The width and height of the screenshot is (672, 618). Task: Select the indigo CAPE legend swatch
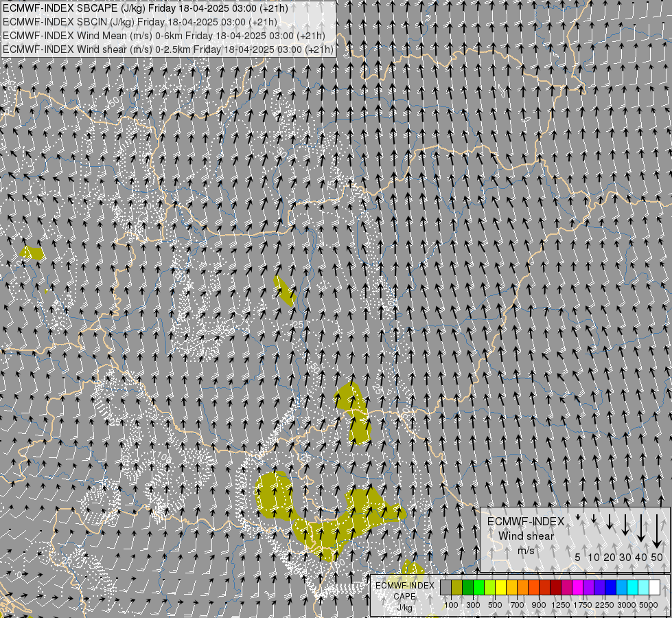point(599,588)
